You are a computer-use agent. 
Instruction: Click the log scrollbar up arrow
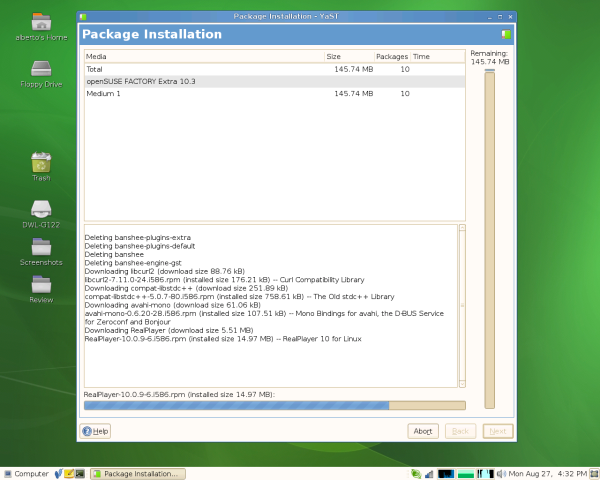tap(462, 228)
